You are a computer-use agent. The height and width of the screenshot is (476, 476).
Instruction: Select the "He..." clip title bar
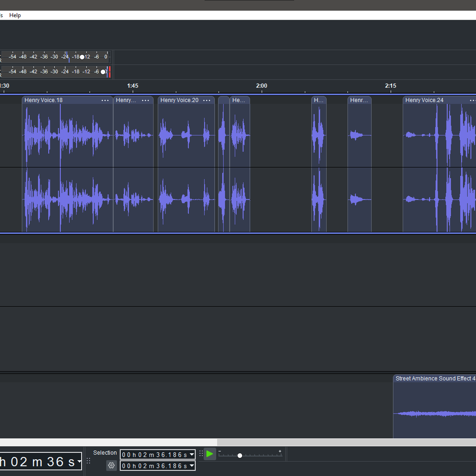coord(239,100)
